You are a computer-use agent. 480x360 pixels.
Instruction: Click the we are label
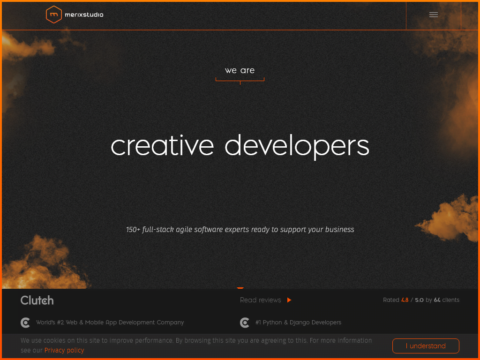240,70
